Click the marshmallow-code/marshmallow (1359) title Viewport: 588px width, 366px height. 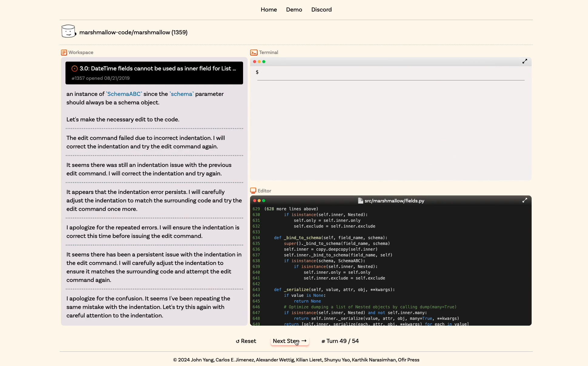133,32
